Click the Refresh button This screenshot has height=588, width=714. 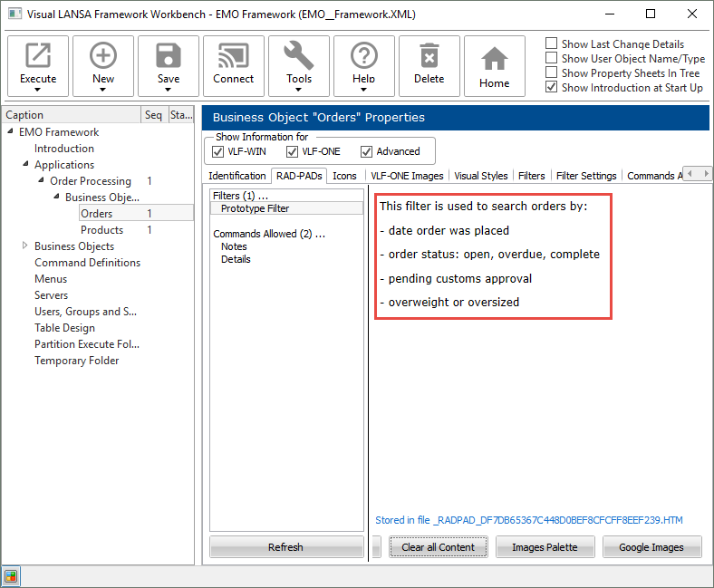(286, 547)
